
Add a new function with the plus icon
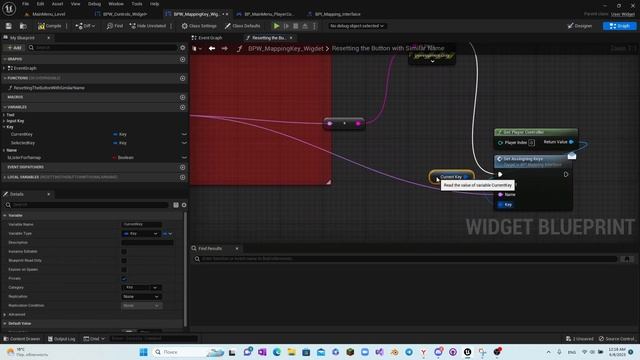point(182,78)
